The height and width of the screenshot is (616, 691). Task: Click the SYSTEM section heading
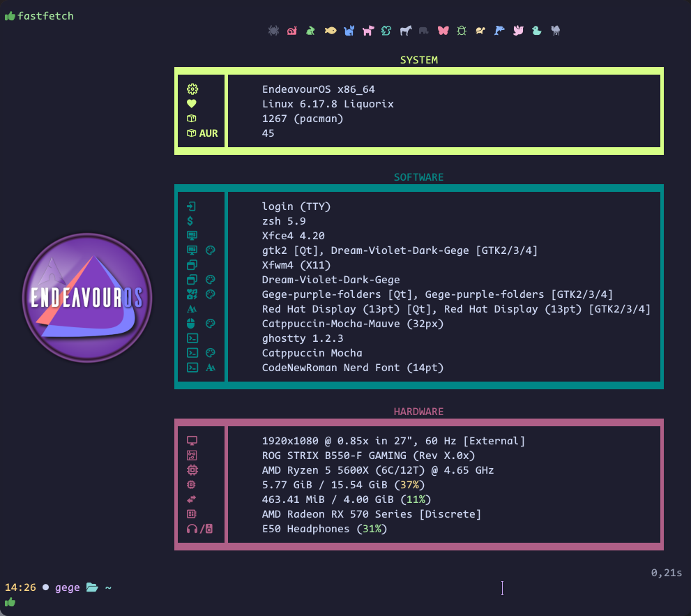pyautogui.click(x=419, y=60)
